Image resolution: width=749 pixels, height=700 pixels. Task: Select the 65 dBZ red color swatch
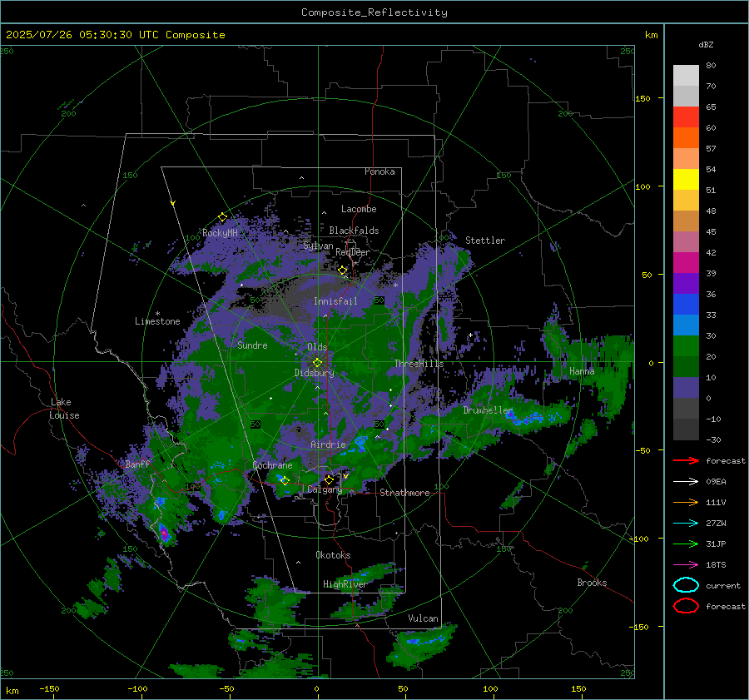click(x=686, y=117)
